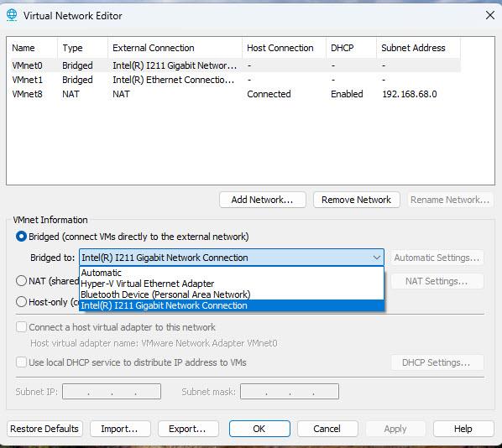Open Help for the network editor
This screenshot has width=502, height=448.
click(463, 429)
